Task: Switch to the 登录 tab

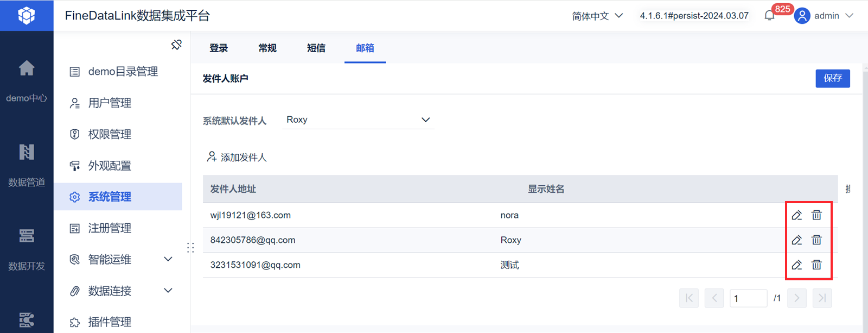Action: 219,48
